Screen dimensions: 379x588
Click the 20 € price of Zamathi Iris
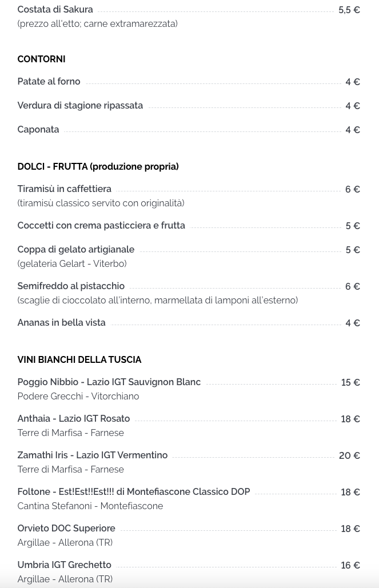tap(349, 455)
